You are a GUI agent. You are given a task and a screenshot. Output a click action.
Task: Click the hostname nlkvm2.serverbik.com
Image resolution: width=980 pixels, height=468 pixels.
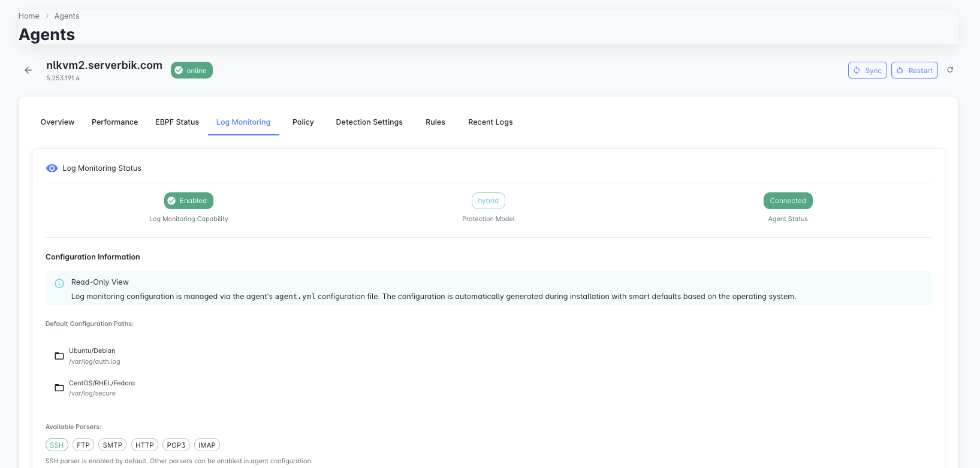104,65
